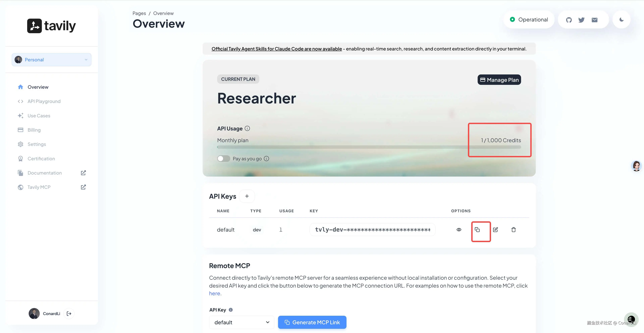Screen dimensions: 644x333
Task: Click the API Usage info icon
Action: pos(247,128)
